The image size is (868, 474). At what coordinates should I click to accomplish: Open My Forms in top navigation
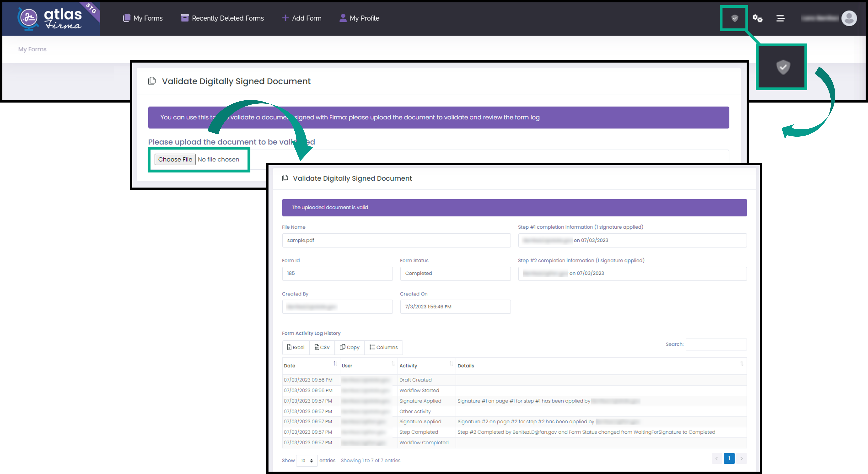[143, 18]
